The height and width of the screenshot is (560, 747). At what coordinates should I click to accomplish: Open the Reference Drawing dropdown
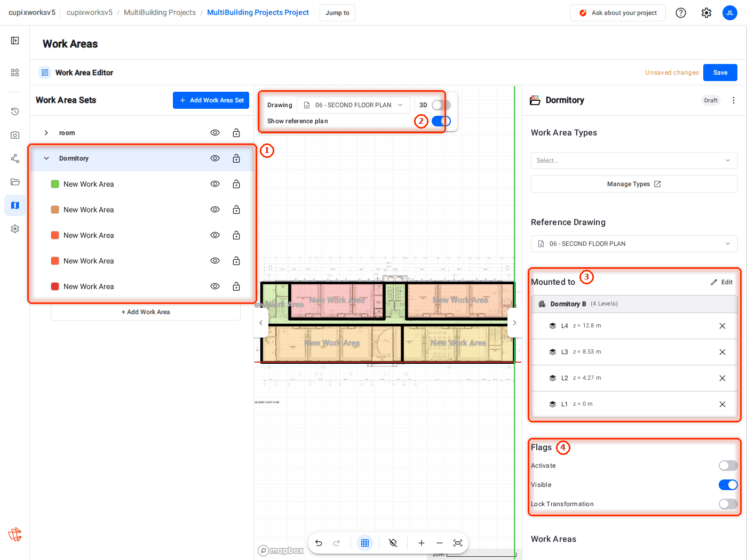pyautogui.click(x=634, y=244)
